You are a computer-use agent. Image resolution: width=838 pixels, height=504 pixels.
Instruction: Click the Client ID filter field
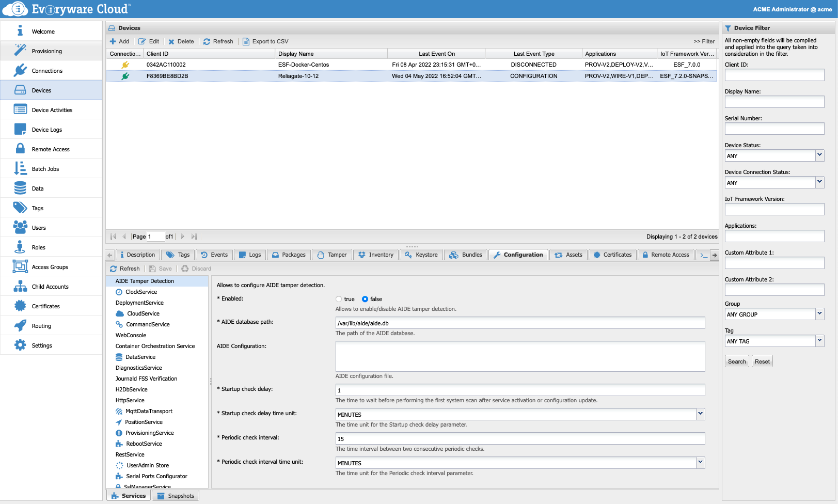(774, 75)
